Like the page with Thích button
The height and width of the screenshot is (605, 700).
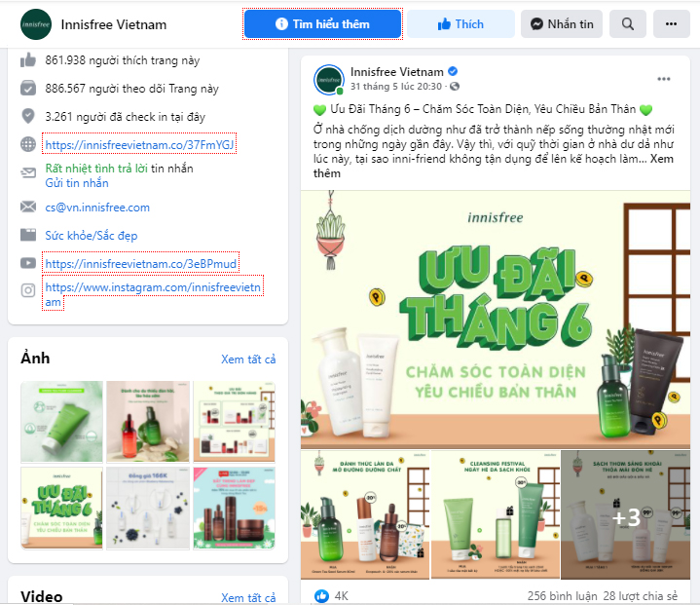click(461, 24)
